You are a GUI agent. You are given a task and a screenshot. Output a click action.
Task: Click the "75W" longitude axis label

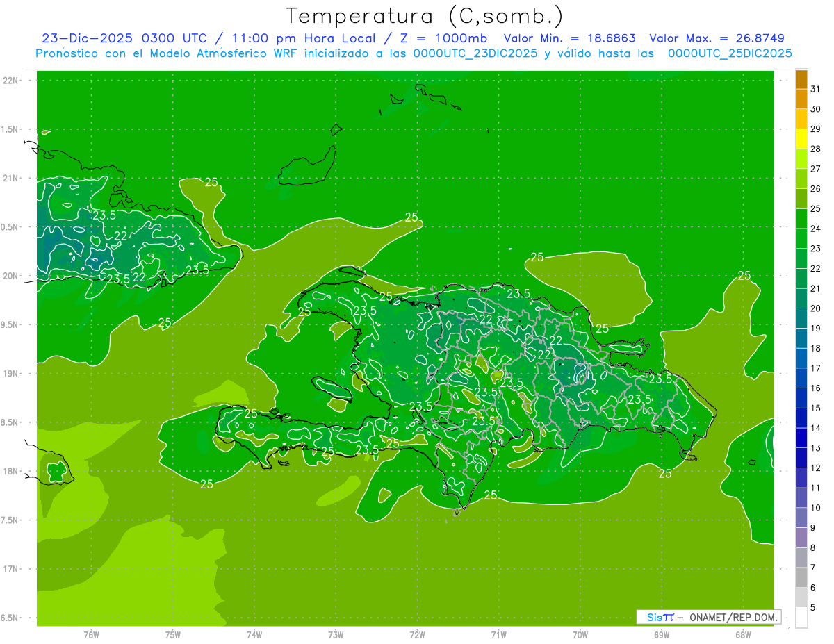pos(173,635)
